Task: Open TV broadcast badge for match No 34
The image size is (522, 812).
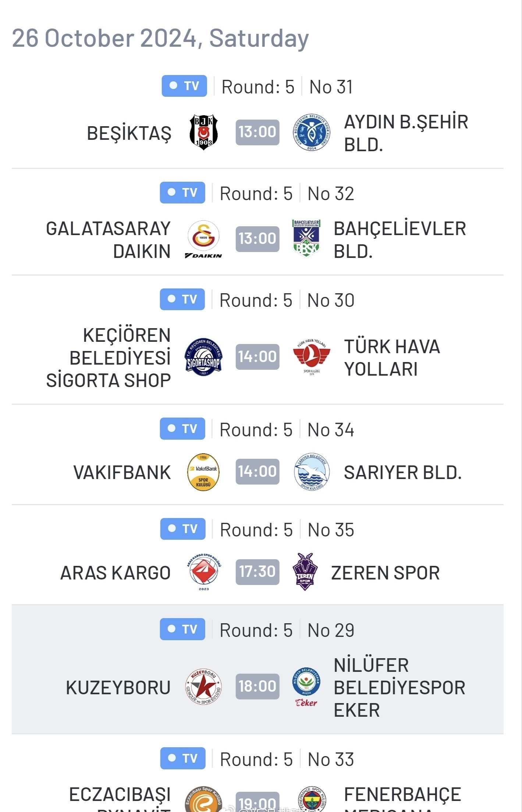Action: pyautogui.click(x=182, y=429)
